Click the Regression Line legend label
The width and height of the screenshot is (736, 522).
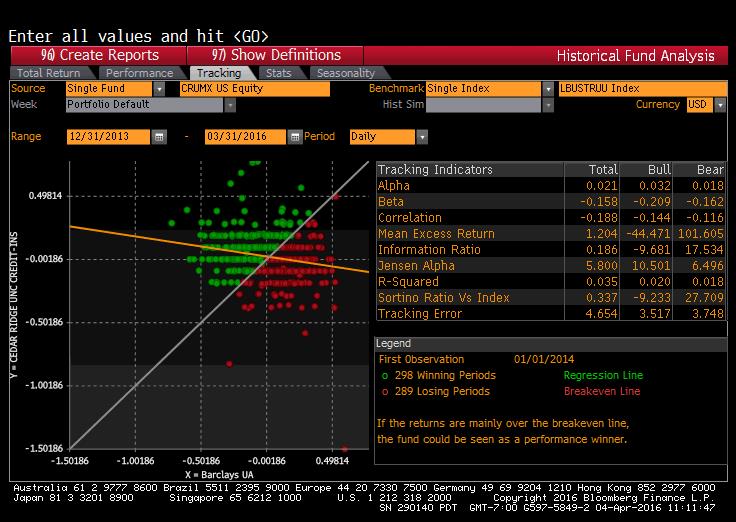(603, 376)
